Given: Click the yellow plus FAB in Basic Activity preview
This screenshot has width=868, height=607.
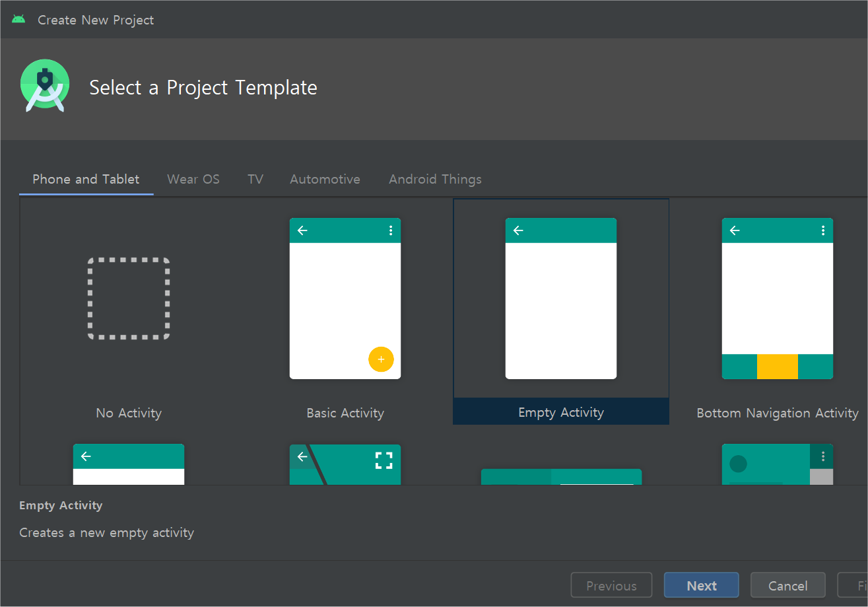Looking at the screenshot, I should [x=381, y=359].
